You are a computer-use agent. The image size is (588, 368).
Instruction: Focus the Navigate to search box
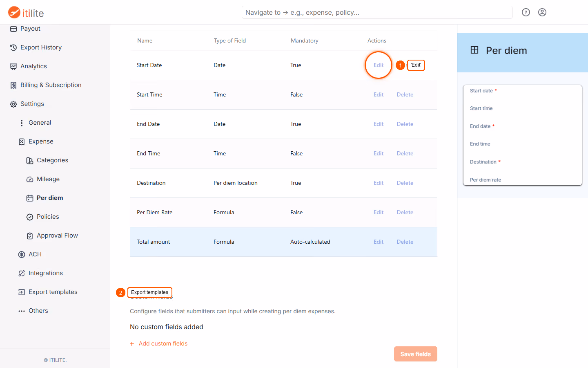(377, 12)
